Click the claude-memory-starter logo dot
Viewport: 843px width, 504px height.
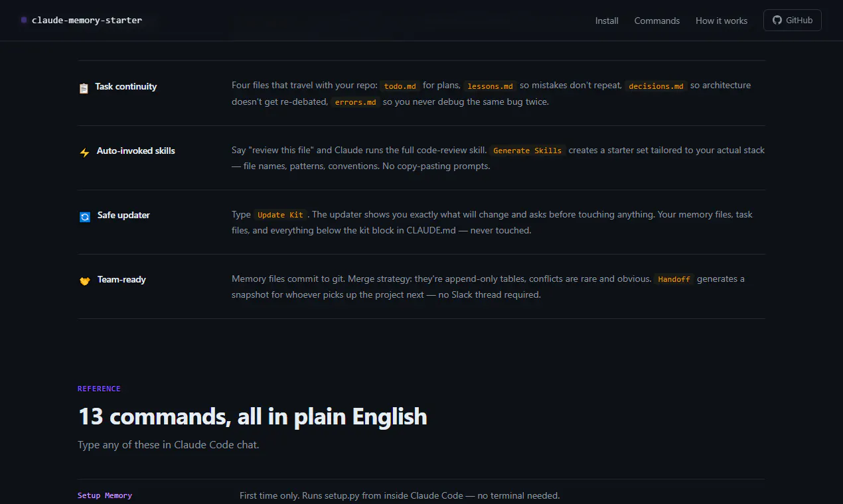click(24, 21)
